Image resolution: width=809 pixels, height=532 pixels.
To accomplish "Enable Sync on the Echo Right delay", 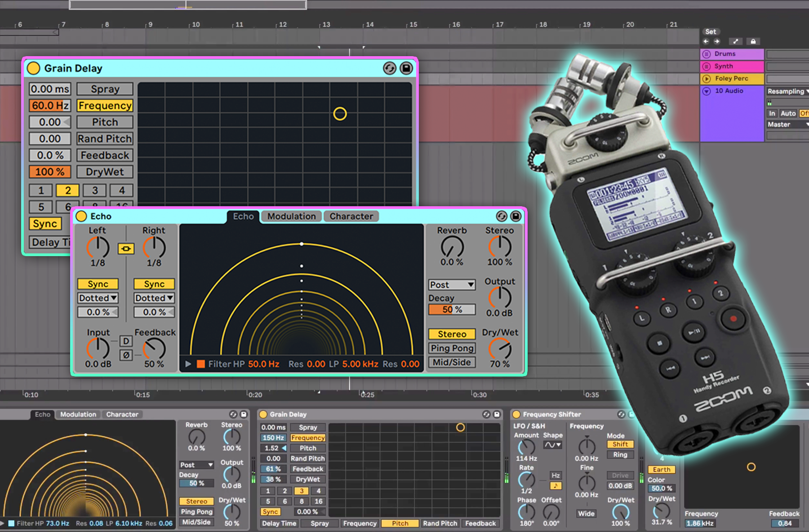I will pos(153,284).
